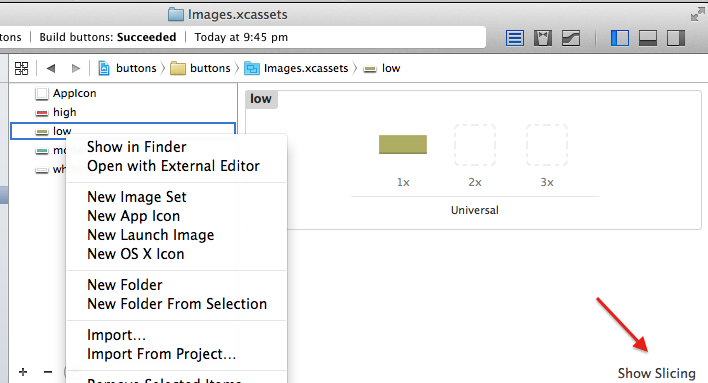Select the Standard editor icon
The width and height of the screenshot is (708, 383).
click(x=515, y=38)
